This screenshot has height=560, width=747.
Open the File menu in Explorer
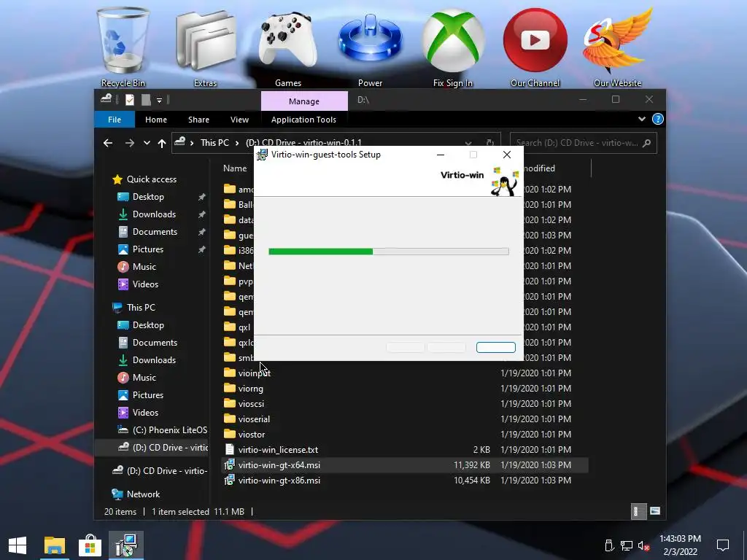pyautogui.click(x=115, y=120)
